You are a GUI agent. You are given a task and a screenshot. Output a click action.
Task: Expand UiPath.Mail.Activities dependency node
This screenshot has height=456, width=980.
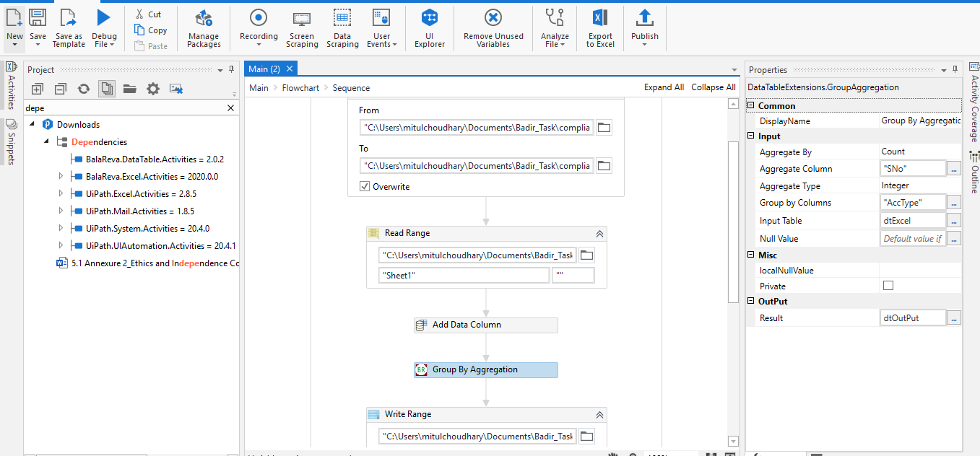(x=61, y=211)
